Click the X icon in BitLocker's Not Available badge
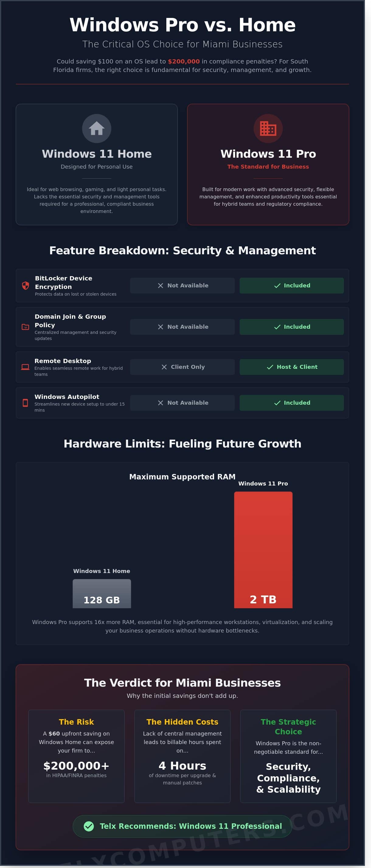The image size is (371, 868). pyautogui.click(x=161, y=285)
